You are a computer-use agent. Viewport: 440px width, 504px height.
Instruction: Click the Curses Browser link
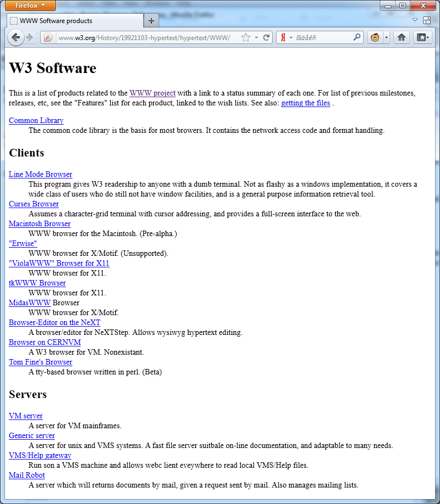pyautogui.click(x=33, y=204)
